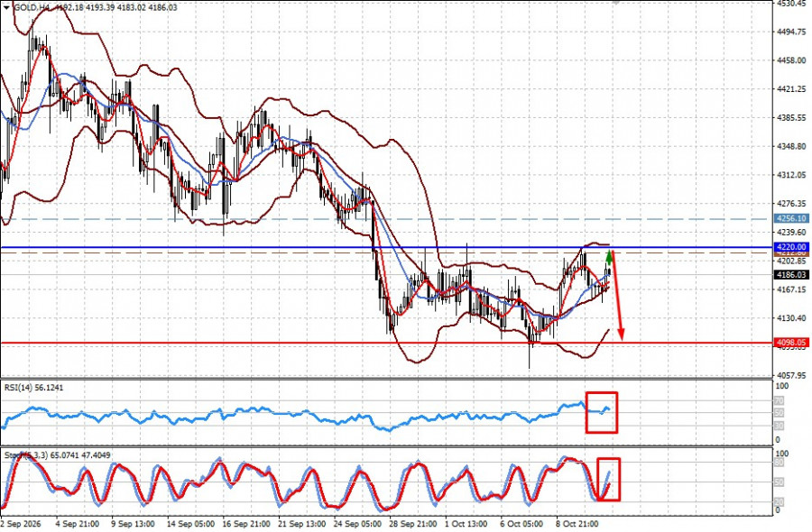Click the 14 Sep 05:00 time label
Viewport: 812px width, 532px height.
click(191, 524)
